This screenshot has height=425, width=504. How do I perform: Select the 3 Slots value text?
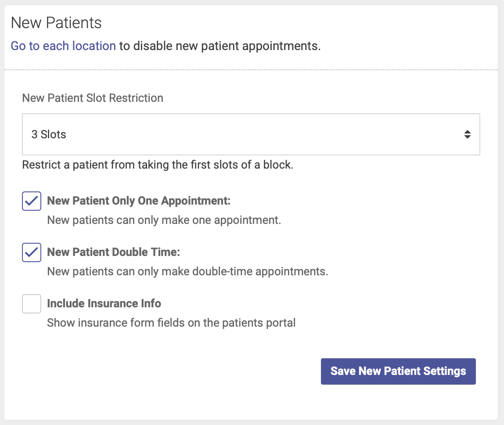pos(49,134)
